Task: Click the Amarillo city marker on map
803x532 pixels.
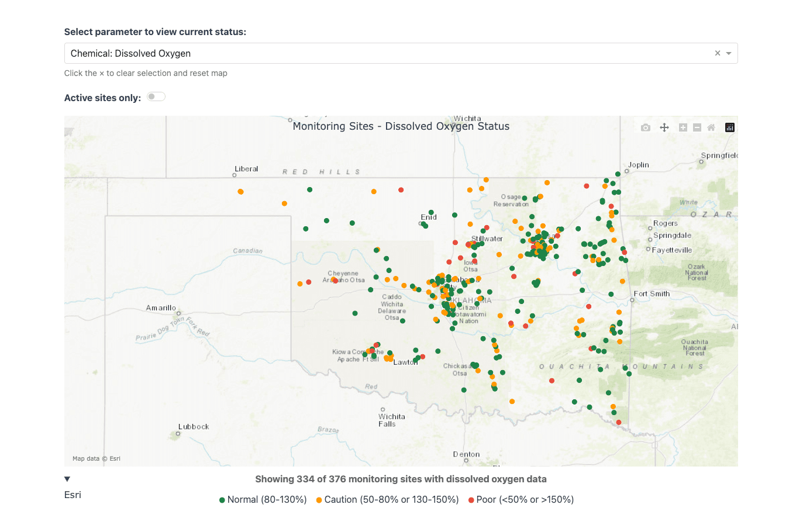Action: (x=179, y=313)
